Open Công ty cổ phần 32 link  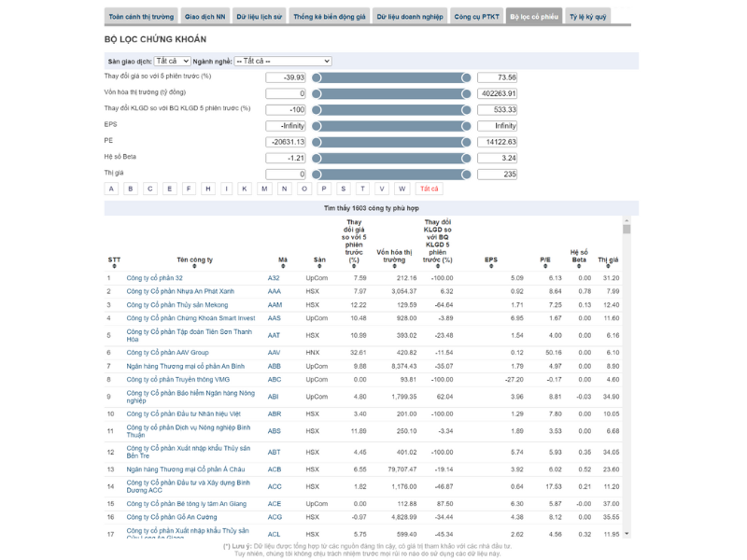[x=154, y=278]
